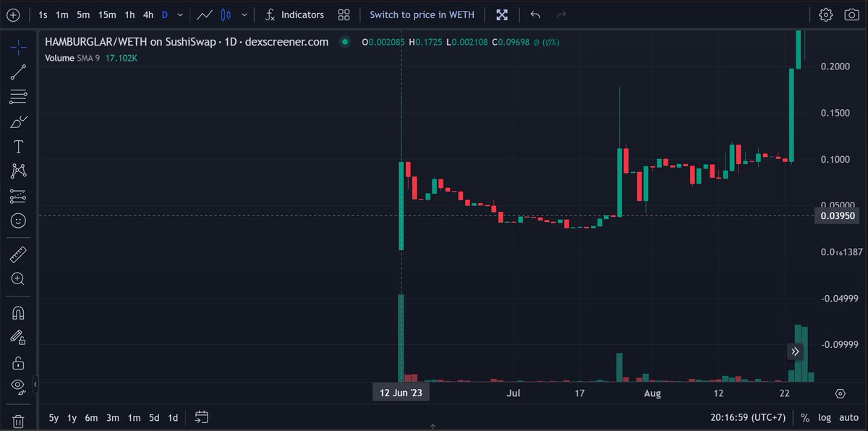This screenshot has width=868, height=431.
Task: Toggle lock all drawing tools
Action: tap(19, 362)
